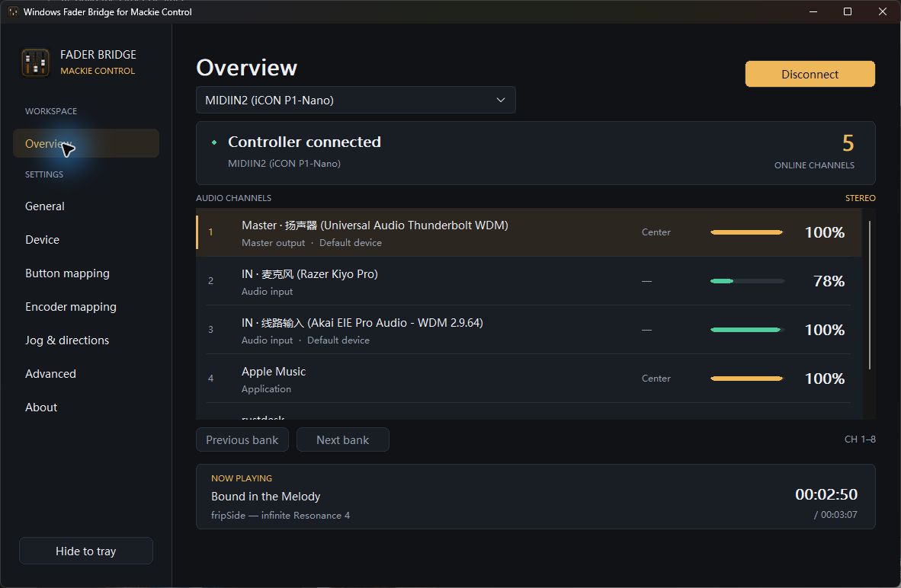Select the IN (Razer Kiyo Pro) channel name
Viewport: 901px width, 588px height.
click(x=309, y=274)
